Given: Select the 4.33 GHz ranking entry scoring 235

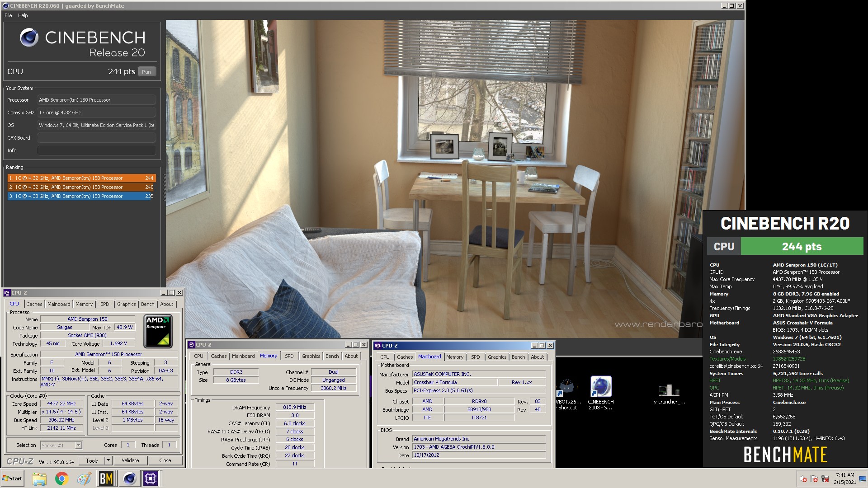Looking at the screenshot, I should (x=82, y=196).
